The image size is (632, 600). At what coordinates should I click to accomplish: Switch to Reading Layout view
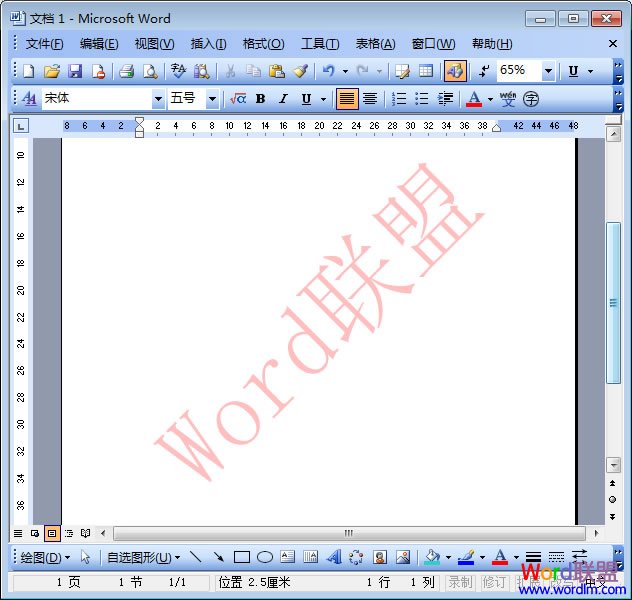click(x=85, y=534)
